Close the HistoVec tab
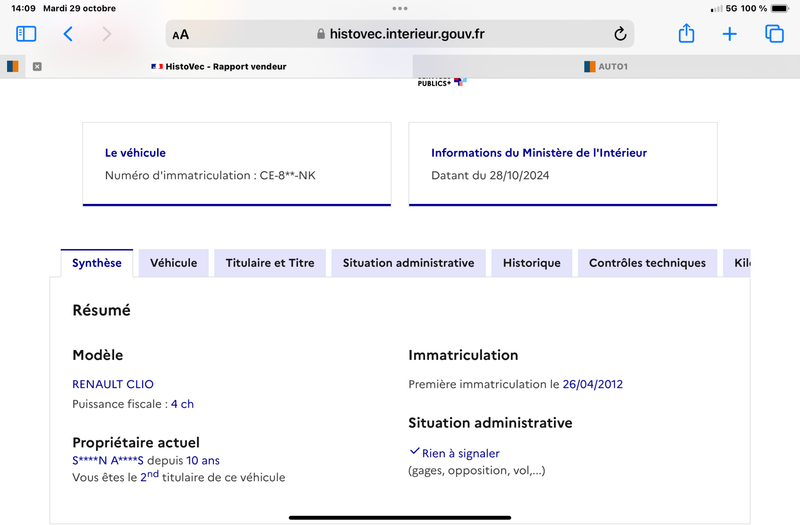The width and height of the screenshot is (800, 525). (37, 66)
